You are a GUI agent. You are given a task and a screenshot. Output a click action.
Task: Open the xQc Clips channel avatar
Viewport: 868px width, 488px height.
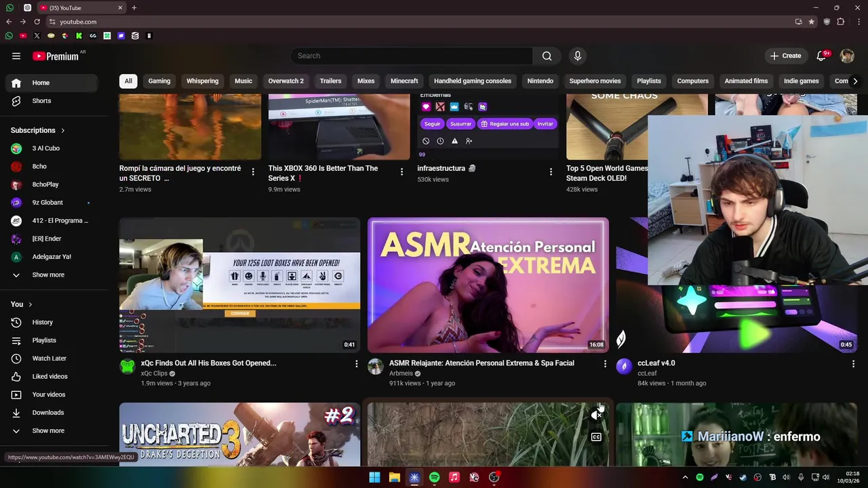tap(127, 367)
